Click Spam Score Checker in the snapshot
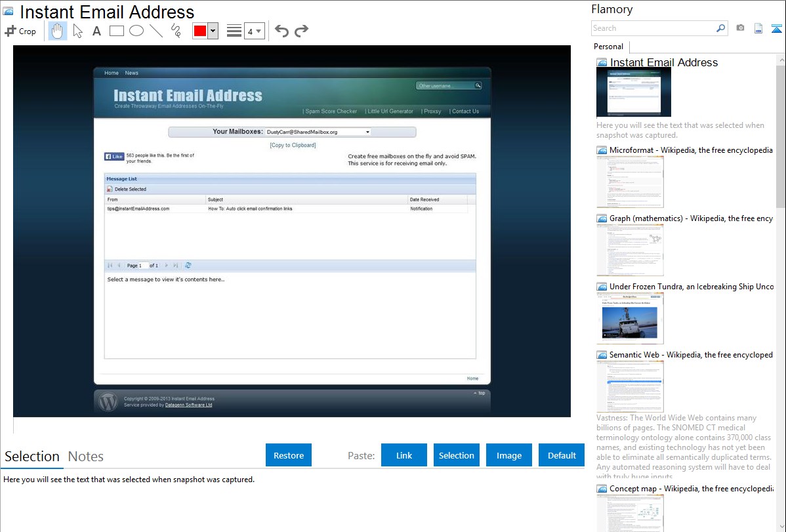Viewport: 786px width, 532px height. point(330,112)
